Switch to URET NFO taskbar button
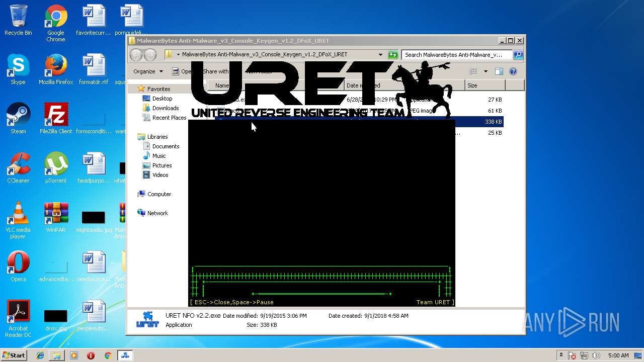The width and height of the screenshot is (644, 362). point(125,355)
